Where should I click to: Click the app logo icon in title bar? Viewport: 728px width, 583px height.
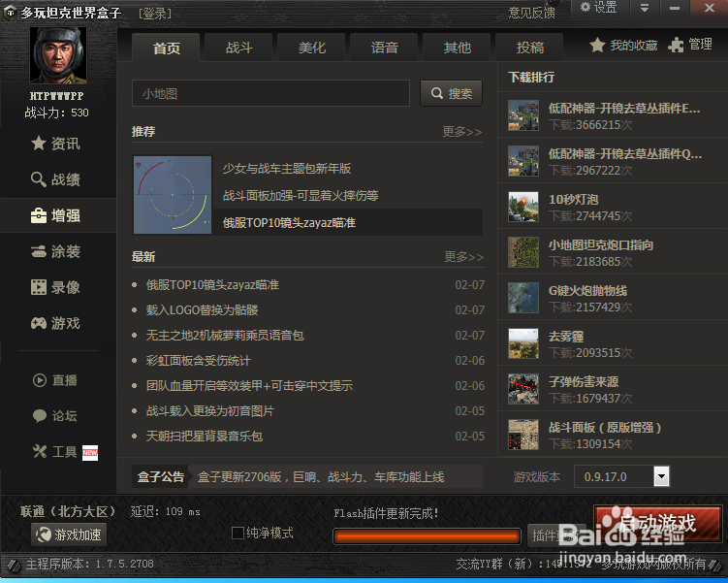[x=10, y=12]
